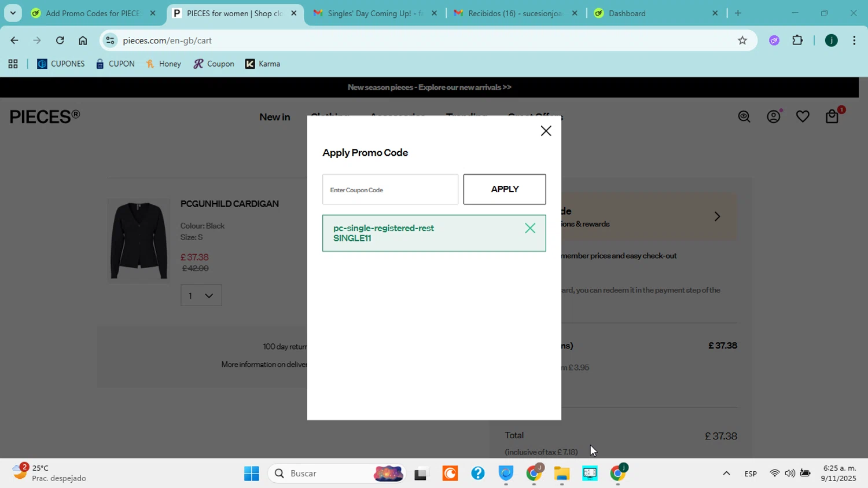Open the wishlist heart icon
The image size is (868, 488).
[x=803, y=117]
